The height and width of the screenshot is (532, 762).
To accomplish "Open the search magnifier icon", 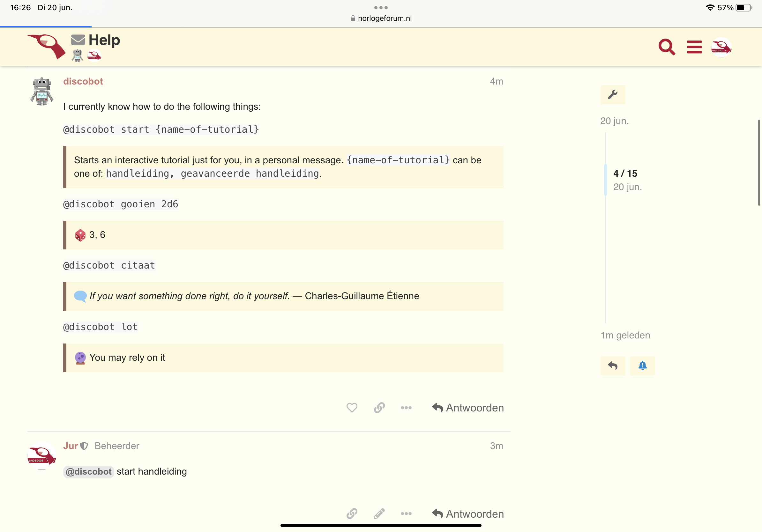I will (x=666, y=47).
